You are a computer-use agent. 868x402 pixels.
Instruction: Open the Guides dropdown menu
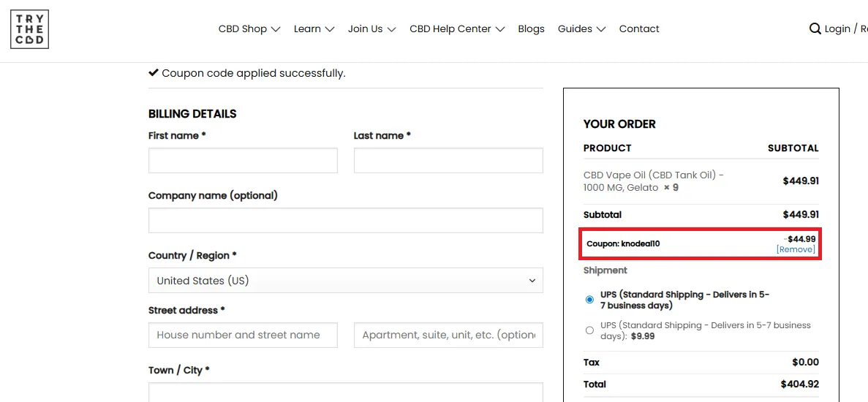581,29
